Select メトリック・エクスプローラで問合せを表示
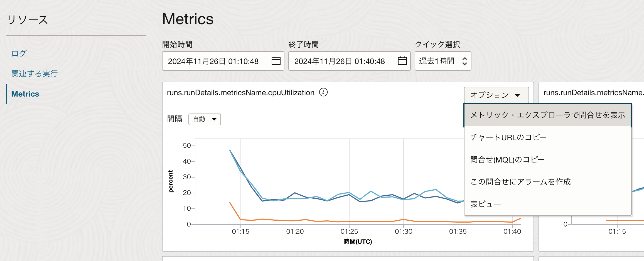The height and width of the screenshot is (261, 644). tap(547, 115)
